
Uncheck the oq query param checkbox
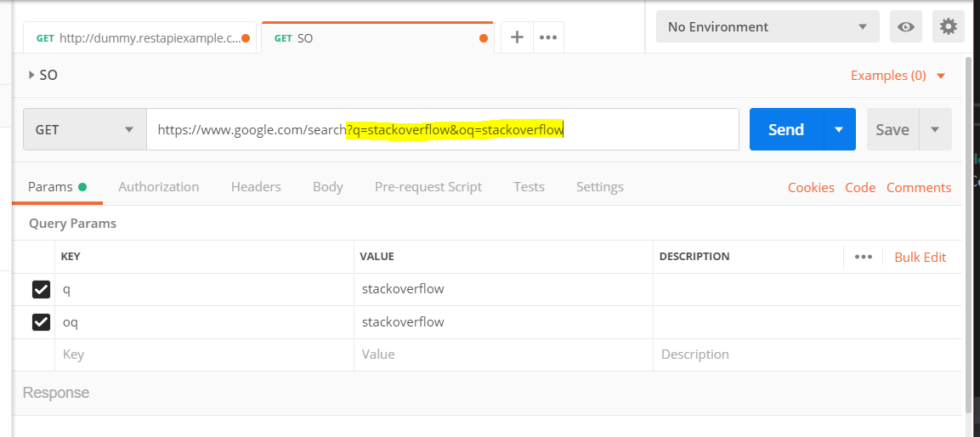pyautogui.click(x=41, y=322)
